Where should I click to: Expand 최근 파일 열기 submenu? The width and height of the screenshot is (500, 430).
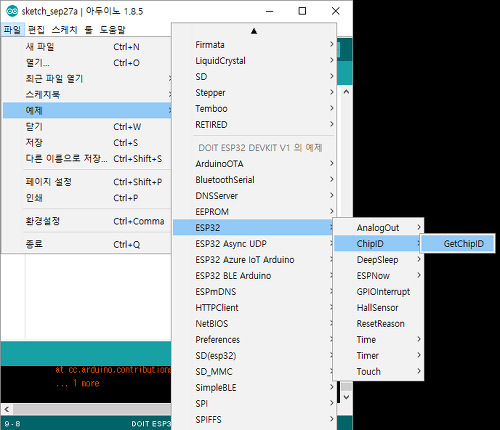coord(87,79)
